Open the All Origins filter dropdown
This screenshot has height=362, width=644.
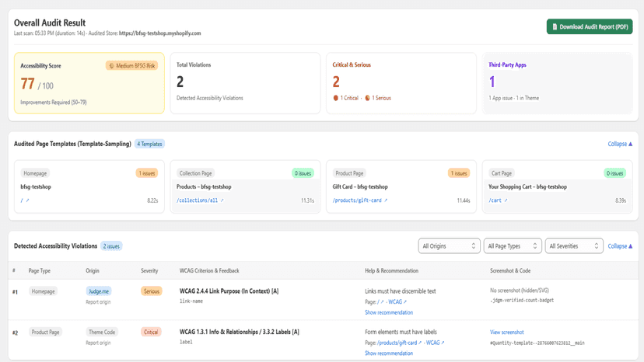tap(449, 245)
